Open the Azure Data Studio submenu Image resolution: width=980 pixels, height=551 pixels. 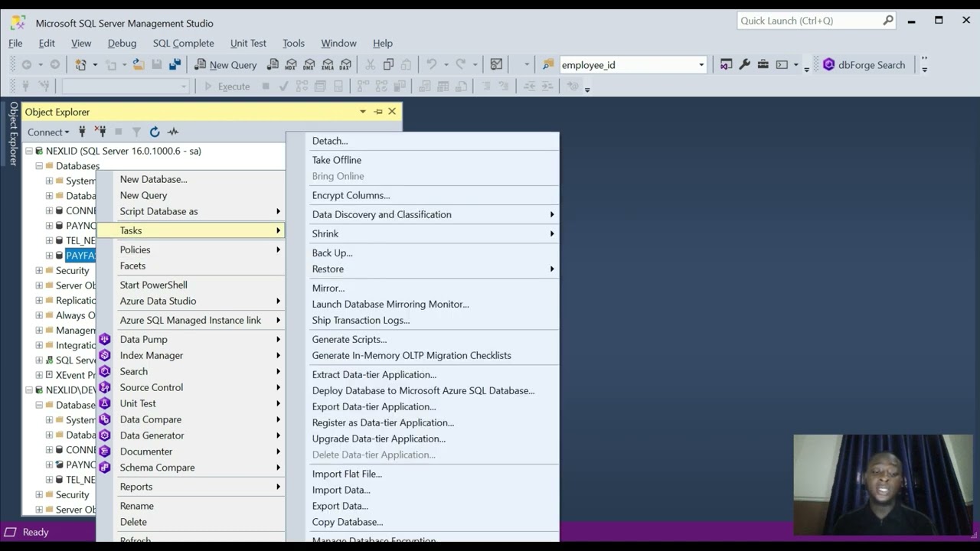coord(191,301)
